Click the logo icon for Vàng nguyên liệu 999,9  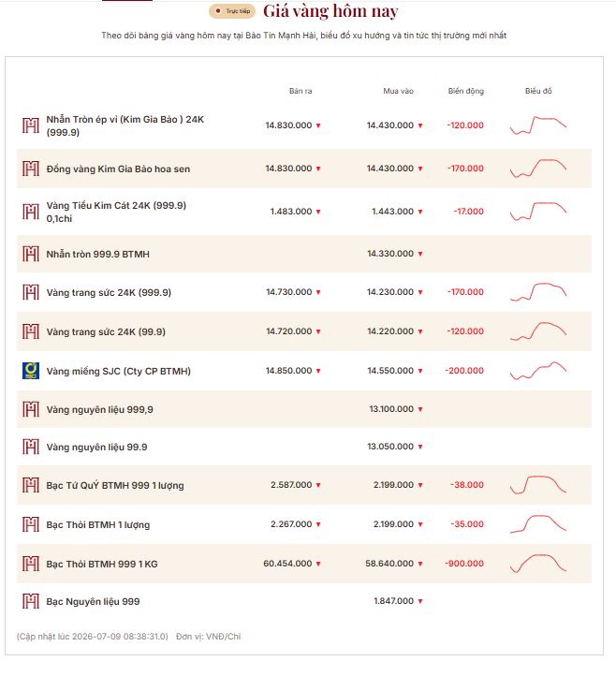[x=31, y=409]
